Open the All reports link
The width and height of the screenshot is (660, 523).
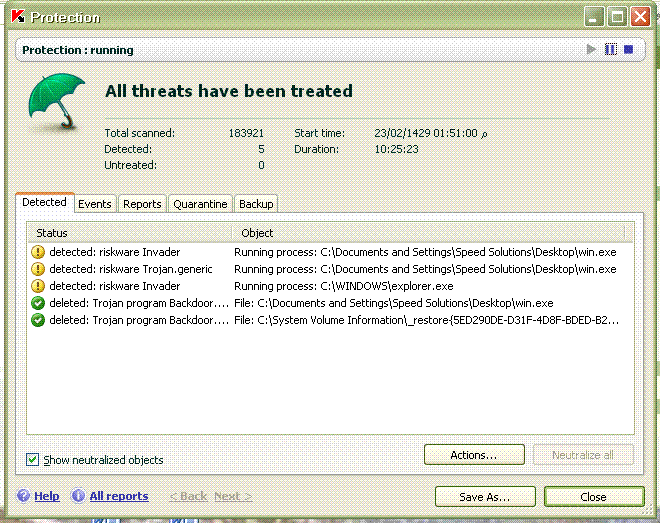coord(119,496)
